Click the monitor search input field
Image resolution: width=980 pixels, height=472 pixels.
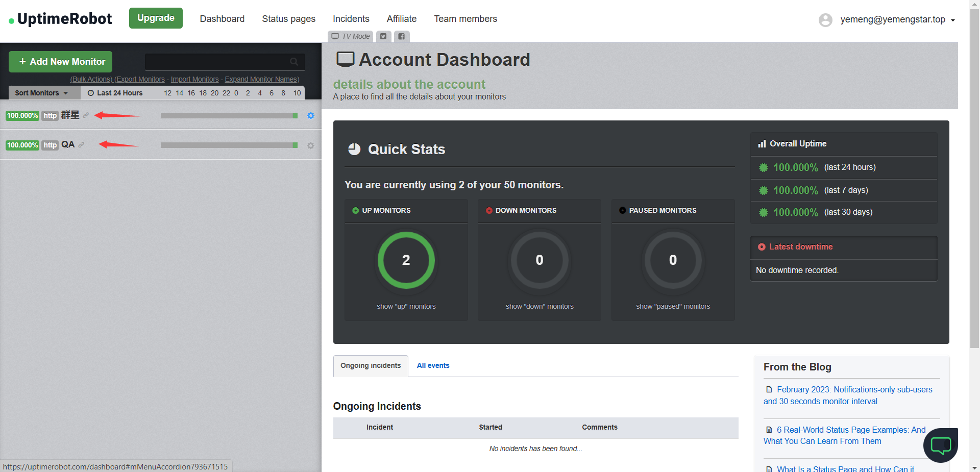[x=217, y=62]
